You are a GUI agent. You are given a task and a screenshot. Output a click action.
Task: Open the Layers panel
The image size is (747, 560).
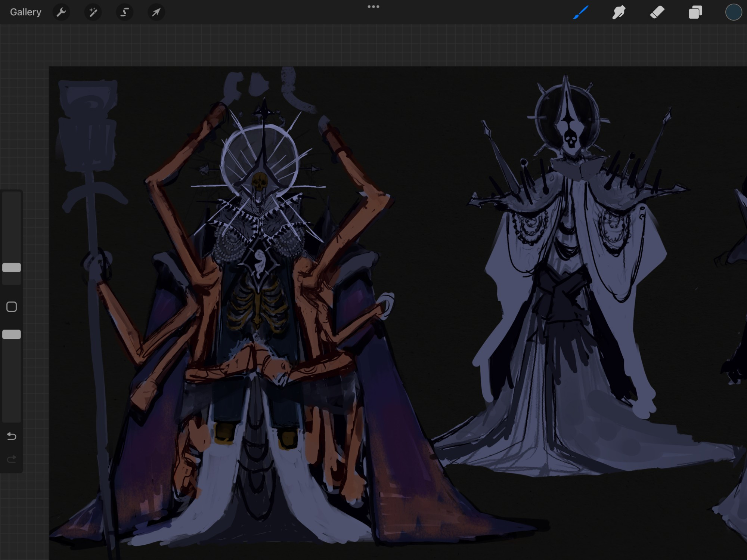click(x=695, y=12)
